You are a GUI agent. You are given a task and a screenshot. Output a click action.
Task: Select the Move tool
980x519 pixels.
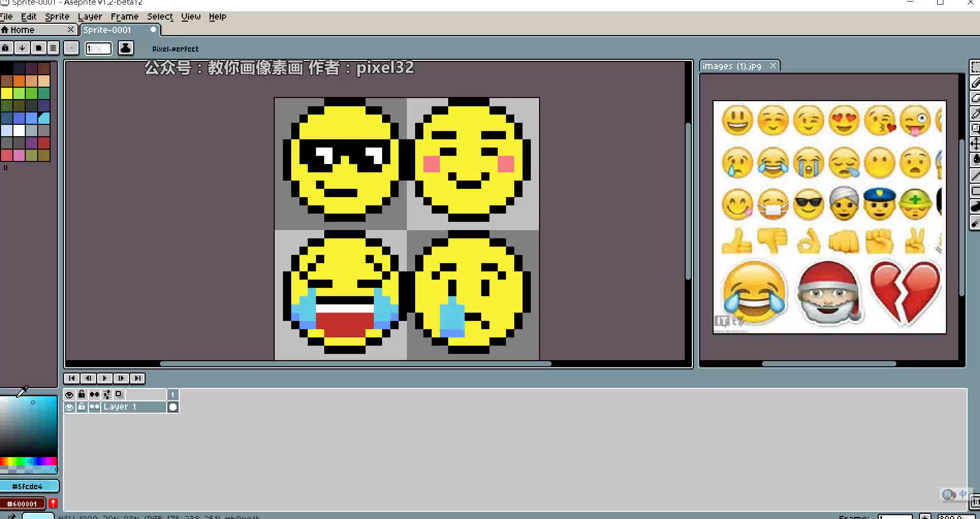975,144
